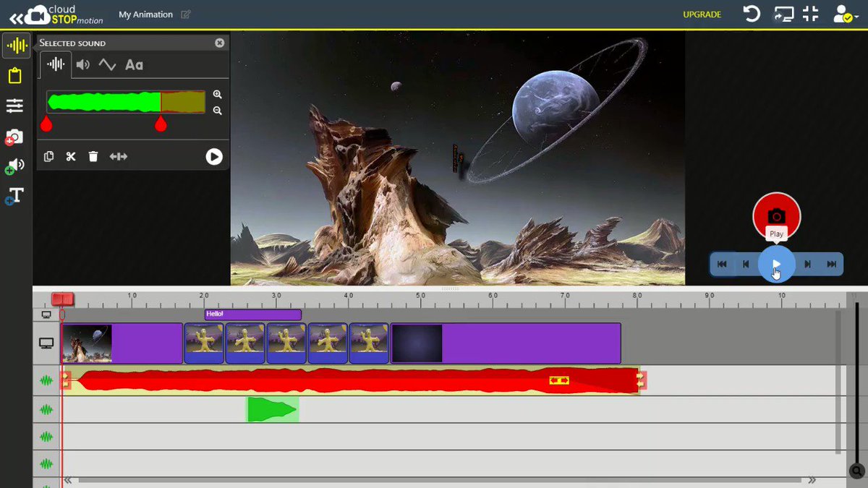This screenshot has width=868, height=488.
Task: Select the planet landscape clip thumbnail
Action: pyautogui.click(x=87, y=343)
